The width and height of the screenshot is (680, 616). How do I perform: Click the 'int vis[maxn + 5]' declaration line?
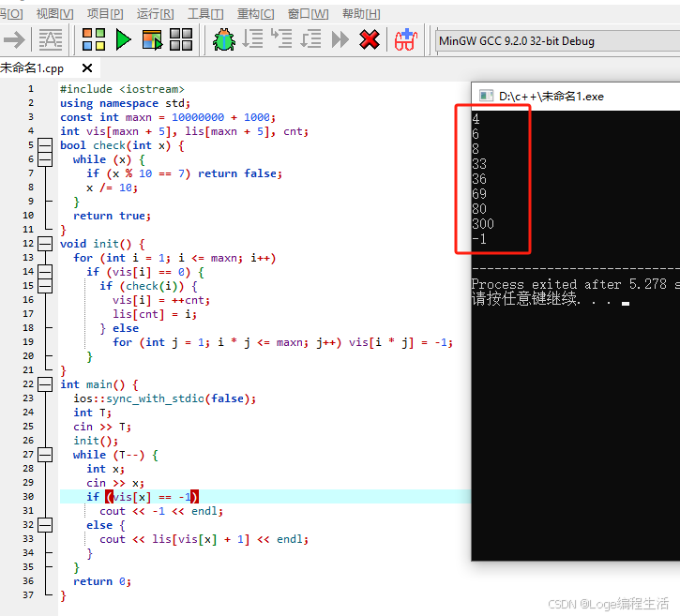click(185, 131)
